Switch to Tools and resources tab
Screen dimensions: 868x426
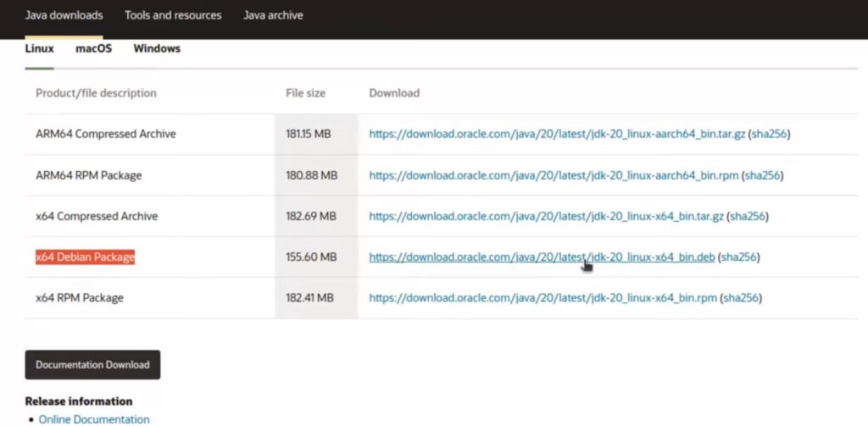click(x=173, y=15)
